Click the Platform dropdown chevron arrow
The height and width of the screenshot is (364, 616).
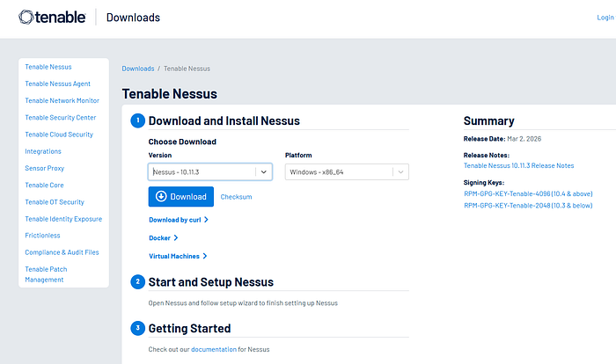400,172
